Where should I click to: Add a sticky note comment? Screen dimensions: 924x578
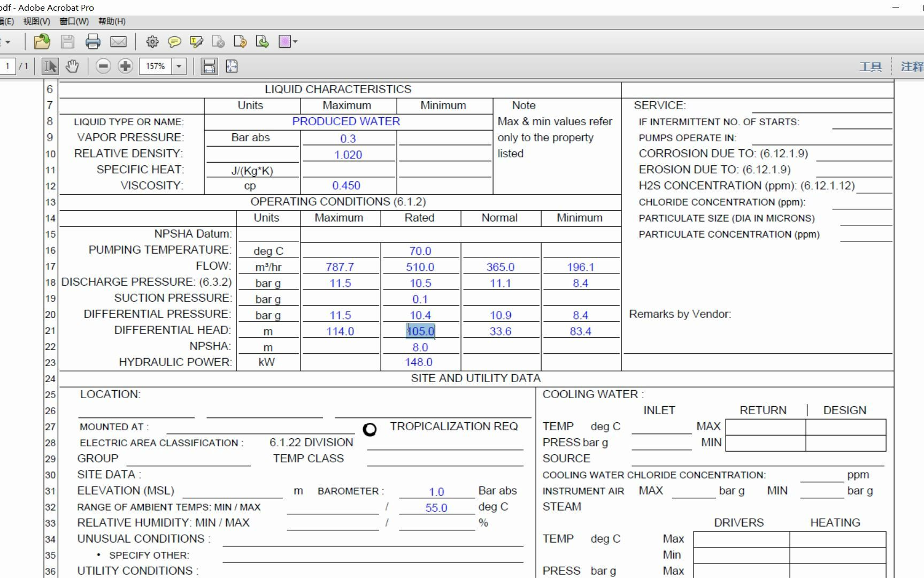tap(174, 42)
